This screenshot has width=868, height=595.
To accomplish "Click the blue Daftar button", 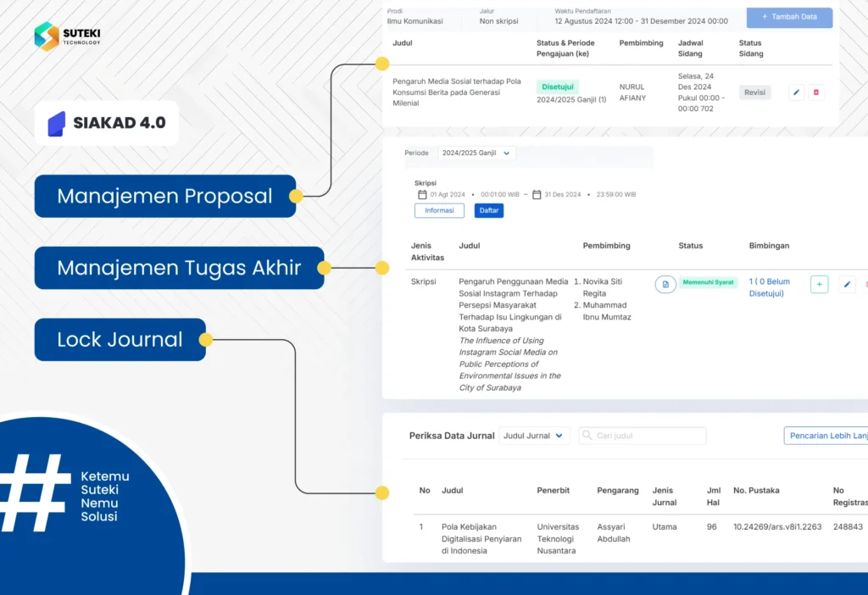I will (489, 210).
